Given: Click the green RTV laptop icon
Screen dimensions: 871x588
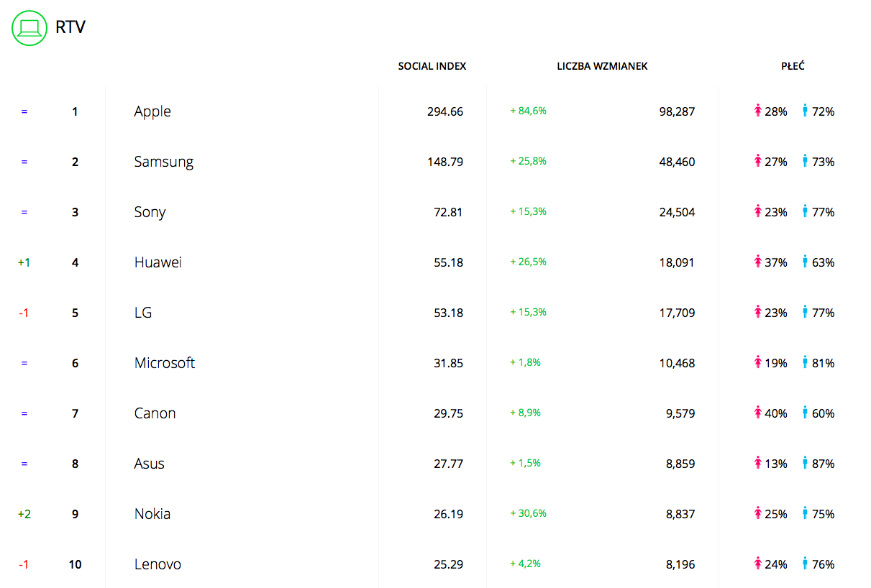Looking at the screenshot, I should pos(29,28).
